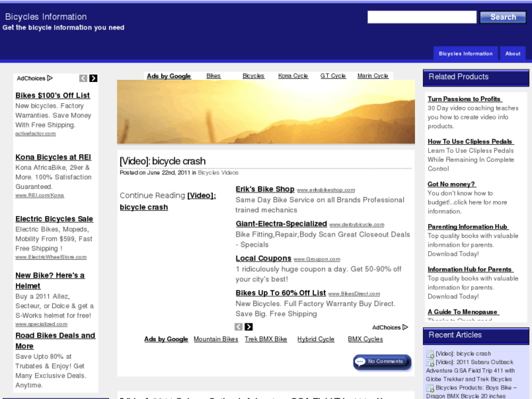
Task: Click the Recent Articles header
Action: pyautogui.click(x=476, y=335)
